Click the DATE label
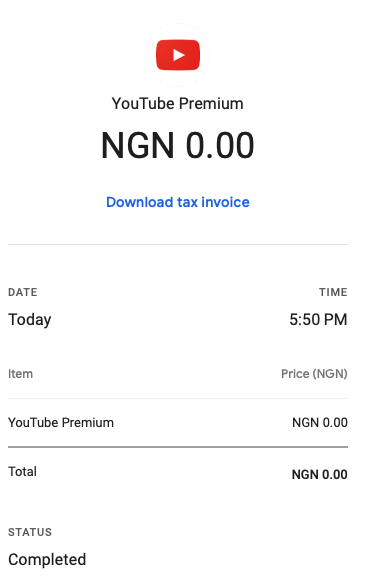The height and width of the screenshot is (583, 372). (23, 292)
